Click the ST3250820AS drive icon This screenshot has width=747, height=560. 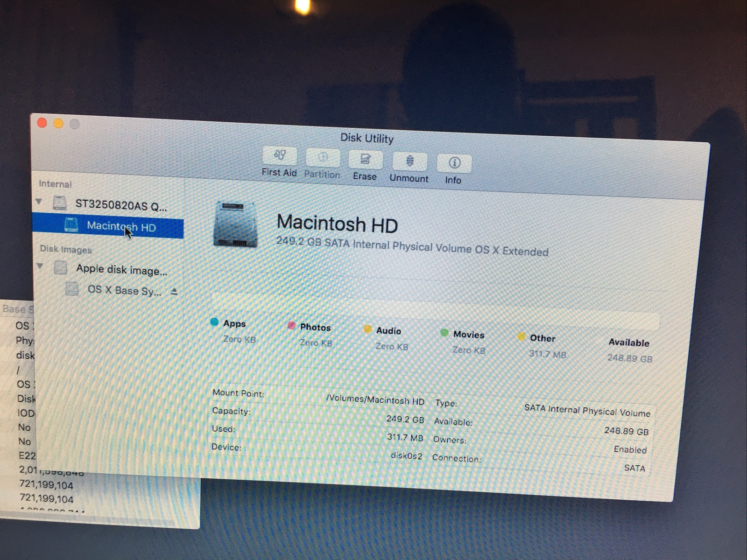pyautogui.click(x=60, y=203)
